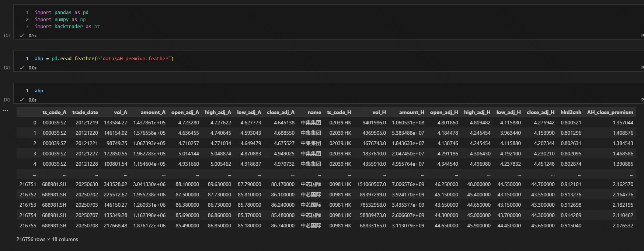Image resolution: width=644 pixels, height=251 pixels.
Task: Click the hkd2cnh column header
Action: pos(571,113)
